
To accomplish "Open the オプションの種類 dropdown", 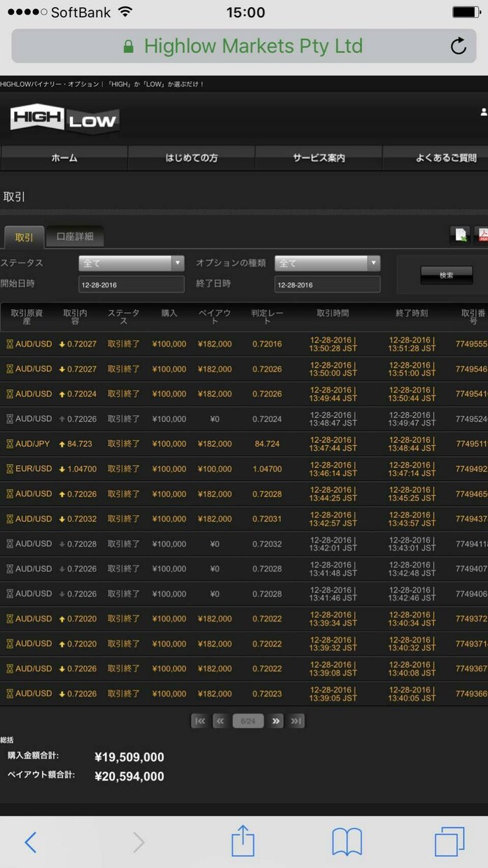I will coord(328,263).
